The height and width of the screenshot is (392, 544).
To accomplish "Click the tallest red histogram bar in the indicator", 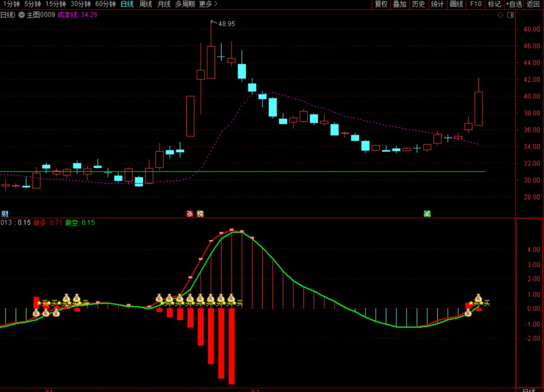I will [x=232, y=346].
